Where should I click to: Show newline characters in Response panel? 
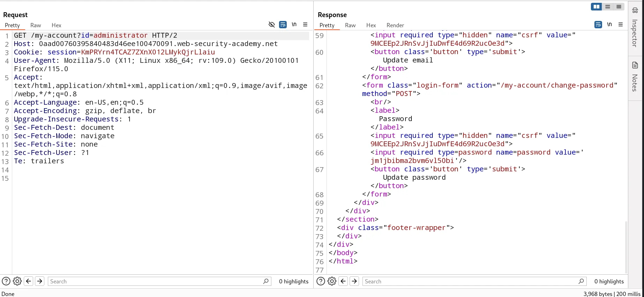[609, 24]
